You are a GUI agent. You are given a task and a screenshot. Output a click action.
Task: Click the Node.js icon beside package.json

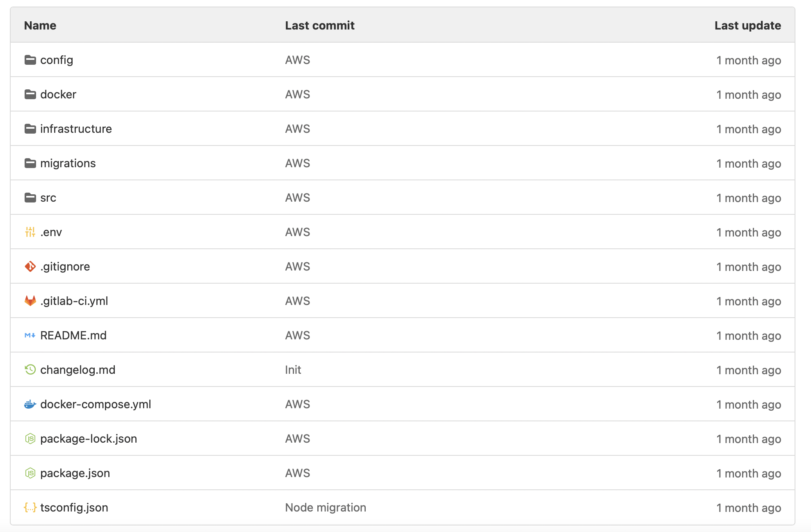(x=30, y=473)
